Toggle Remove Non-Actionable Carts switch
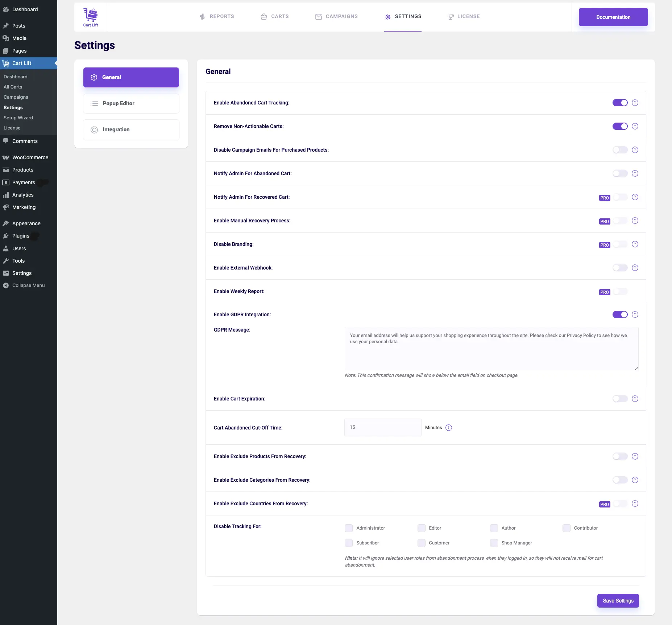The image size is (672, 625). click(x=620, y=126)
